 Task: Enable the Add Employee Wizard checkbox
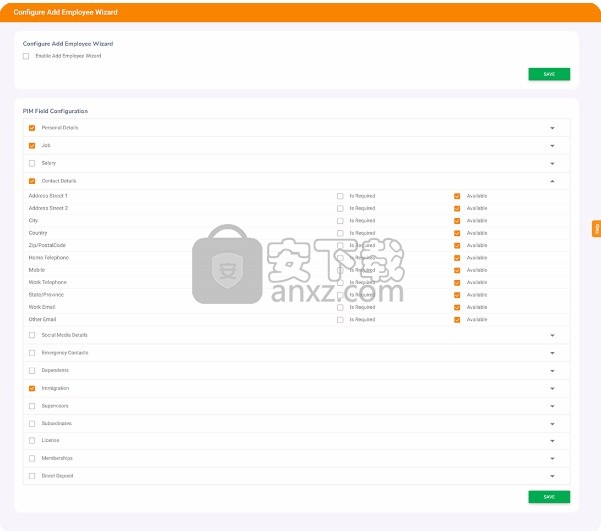26,56
